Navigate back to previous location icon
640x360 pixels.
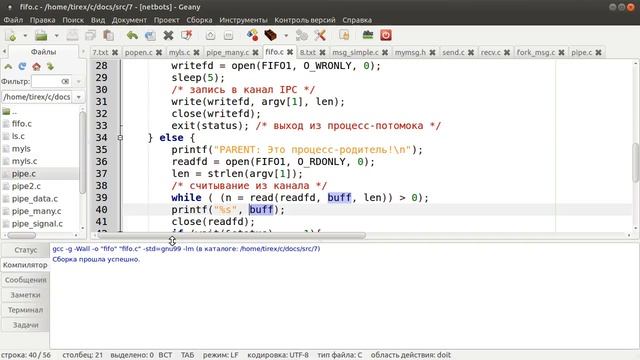[210, 36]
